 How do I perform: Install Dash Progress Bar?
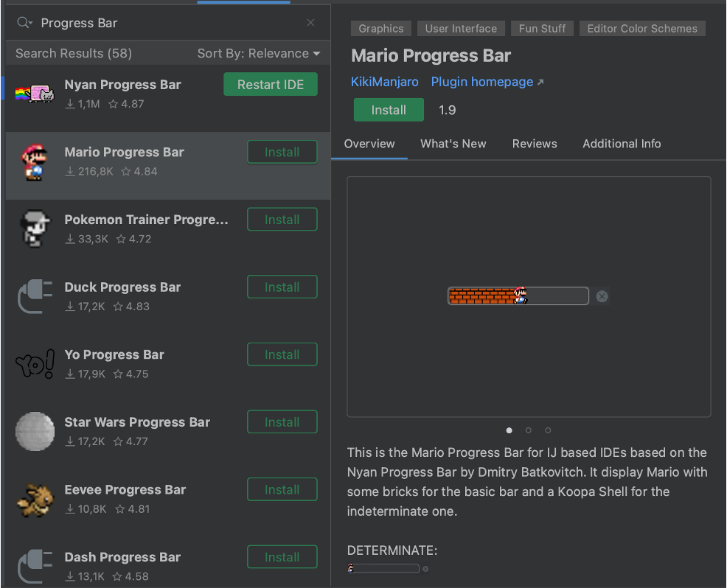[x=282, y=557]
